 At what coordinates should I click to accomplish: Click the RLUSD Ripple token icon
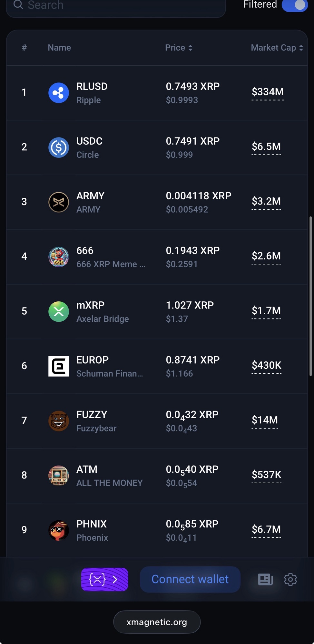coord(58,93)
